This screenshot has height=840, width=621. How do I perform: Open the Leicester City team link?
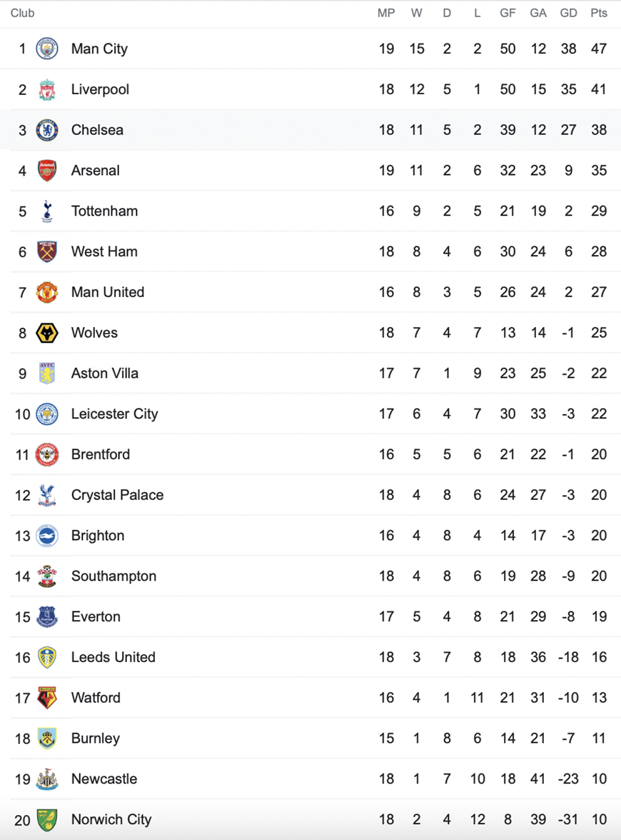coord(114,414)
